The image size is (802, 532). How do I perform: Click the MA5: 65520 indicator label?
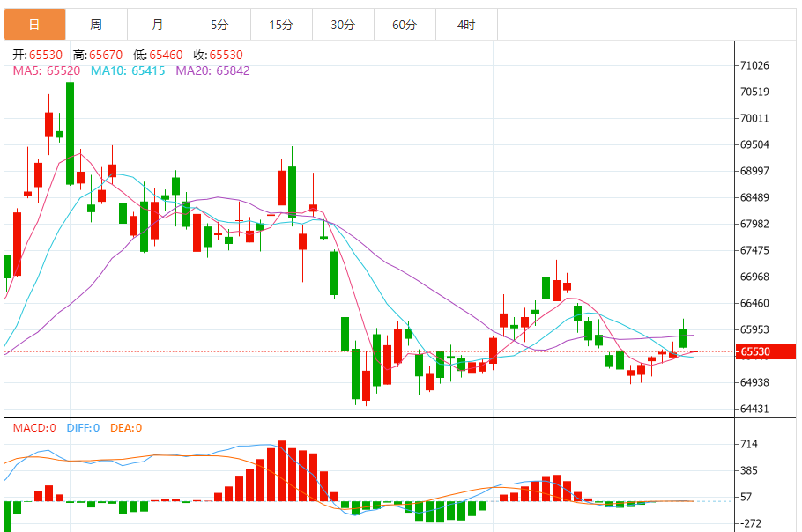tap(47, 70)
